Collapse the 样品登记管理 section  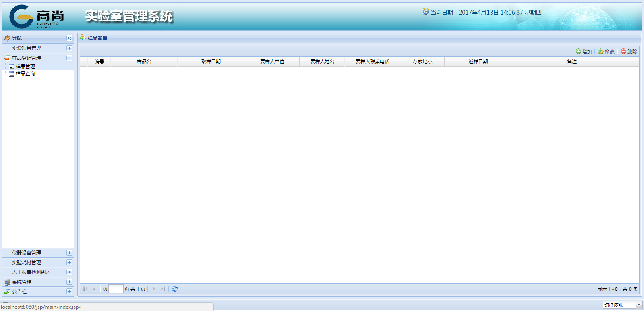coord(69,58)
